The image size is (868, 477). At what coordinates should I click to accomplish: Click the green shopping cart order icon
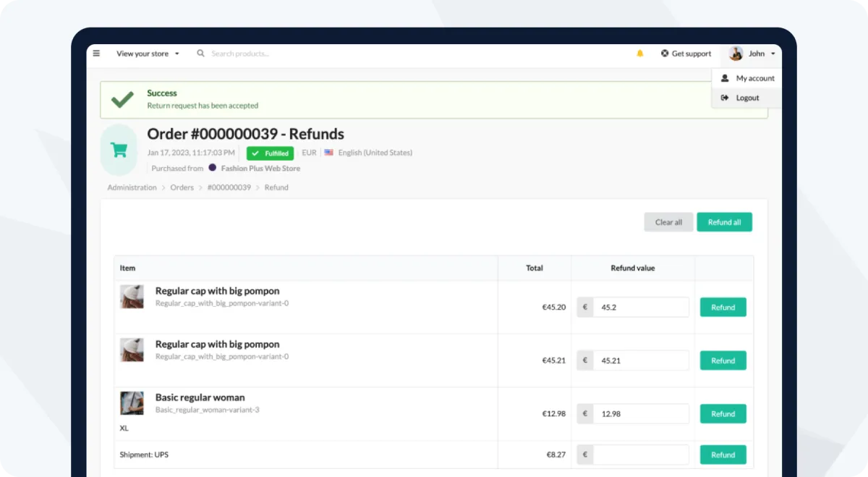tap(119, 150)
